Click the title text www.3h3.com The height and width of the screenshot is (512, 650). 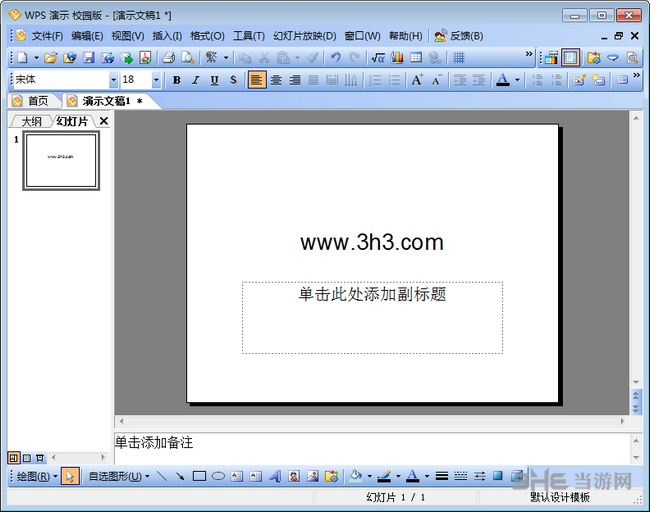[372, 242]
